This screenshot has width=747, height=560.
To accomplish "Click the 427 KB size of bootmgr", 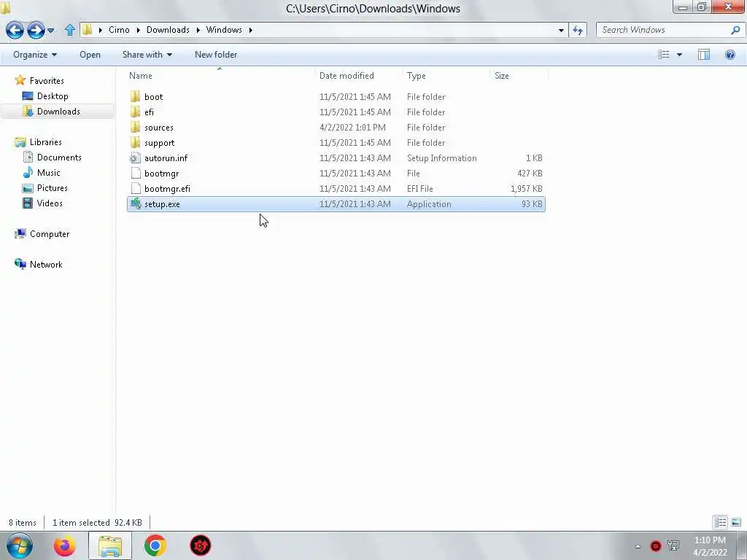I will (x=530, y=174).
